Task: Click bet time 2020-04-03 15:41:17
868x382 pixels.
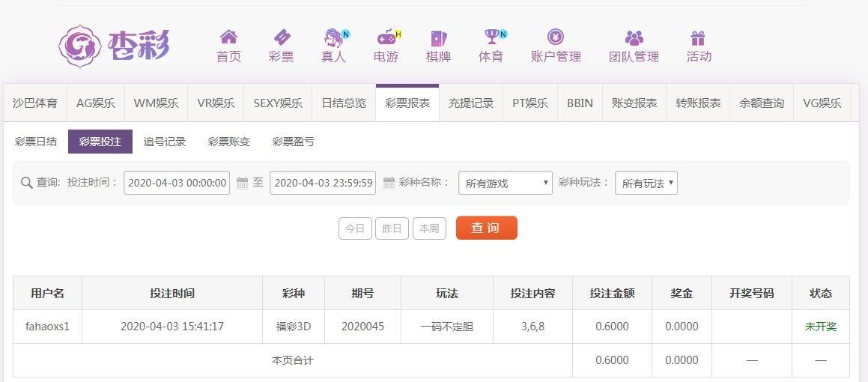Action: click(172, 327)
